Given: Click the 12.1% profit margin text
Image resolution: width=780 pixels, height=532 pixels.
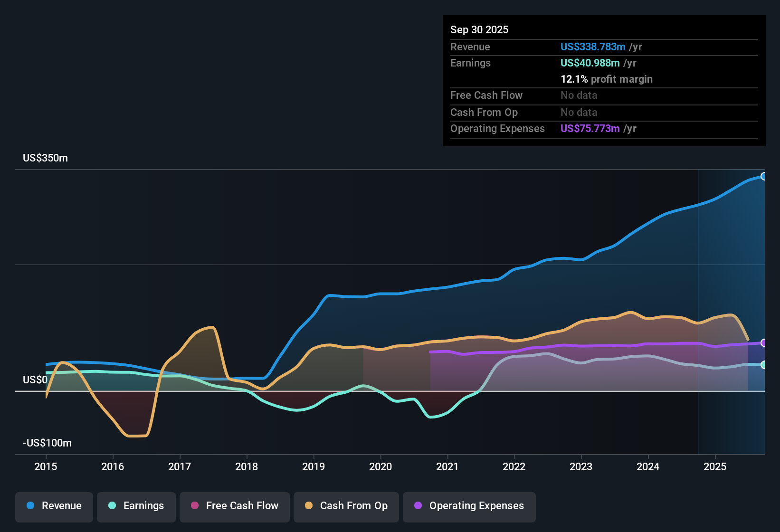Looking at the screenshot, I should [607, 79].
